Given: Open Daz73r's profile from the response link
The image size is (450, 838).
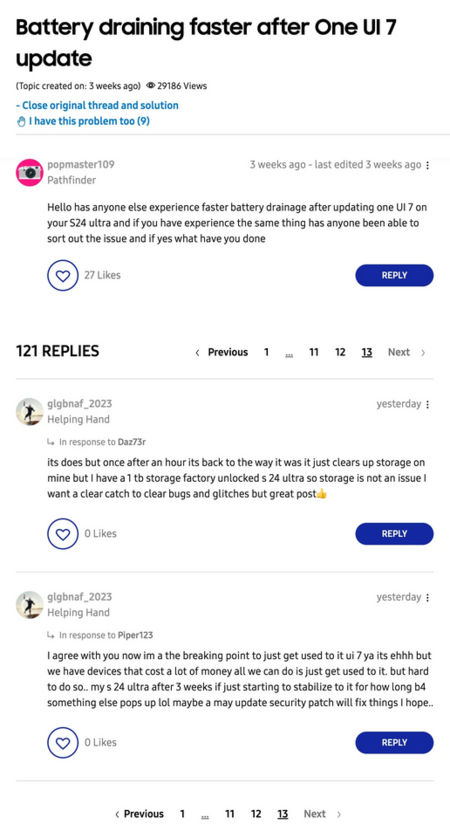Looking at the screenshot, I should (x=132, y=442).
